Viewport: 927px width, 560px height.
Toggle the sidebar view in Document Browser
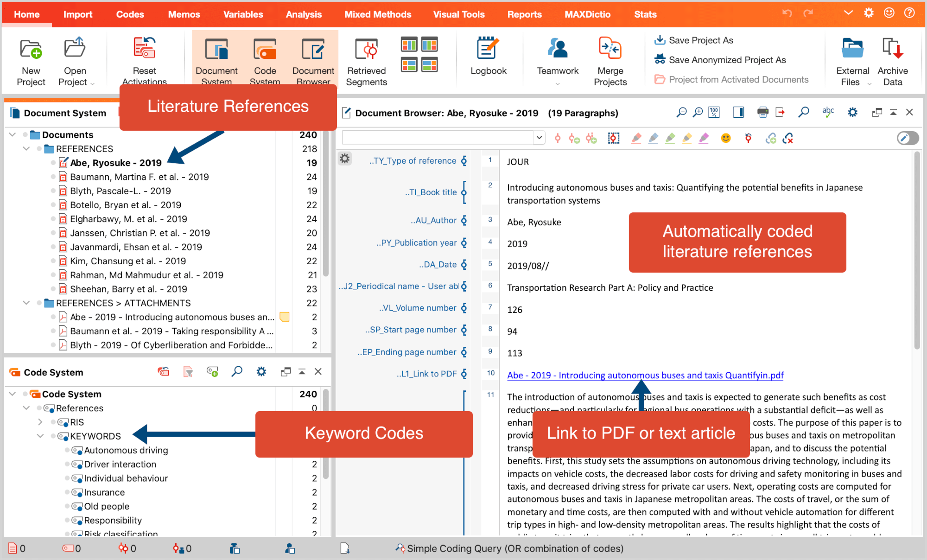pos(738,112)
